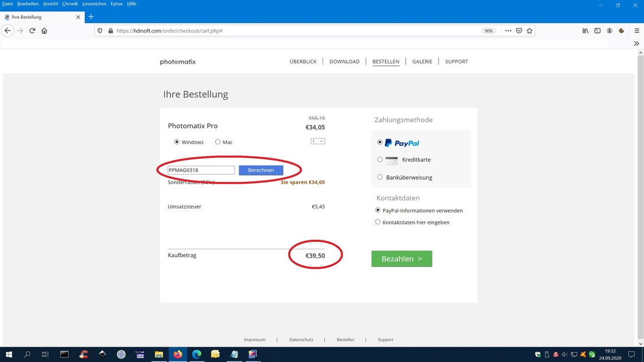Click the Firefox reload page icon
This screenshot has height=362, width=644.
[32, 31]
